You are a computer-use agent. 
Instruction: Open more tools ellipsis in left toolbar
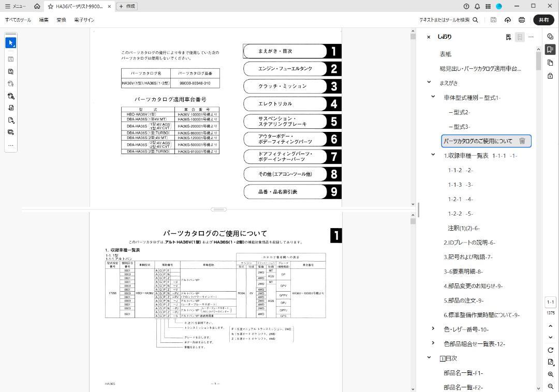click(x=11, y=145)
